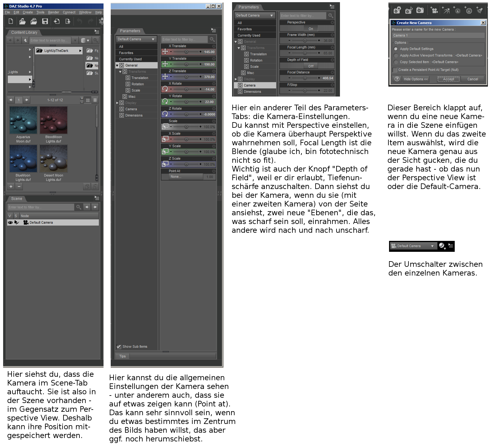Select Apply Active Viewport Transforms option
The width and height of the screenshot is (491, 448).
(x=396, y=56)
